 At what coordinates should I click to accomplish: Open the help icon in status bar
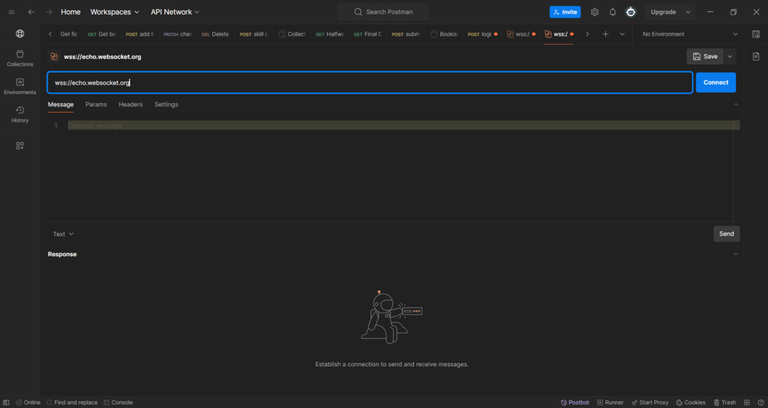pos(760,403)
